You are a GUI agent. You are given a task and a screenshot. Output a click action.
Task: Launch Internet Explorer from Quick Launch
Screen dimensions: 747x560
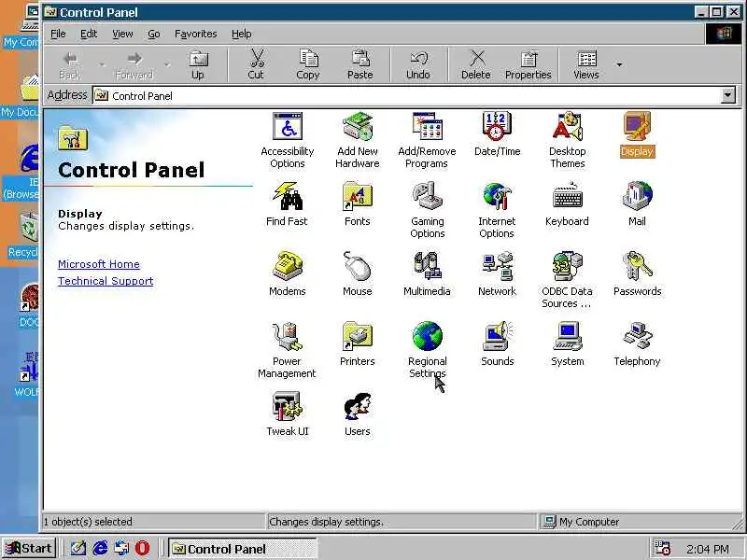100,548
